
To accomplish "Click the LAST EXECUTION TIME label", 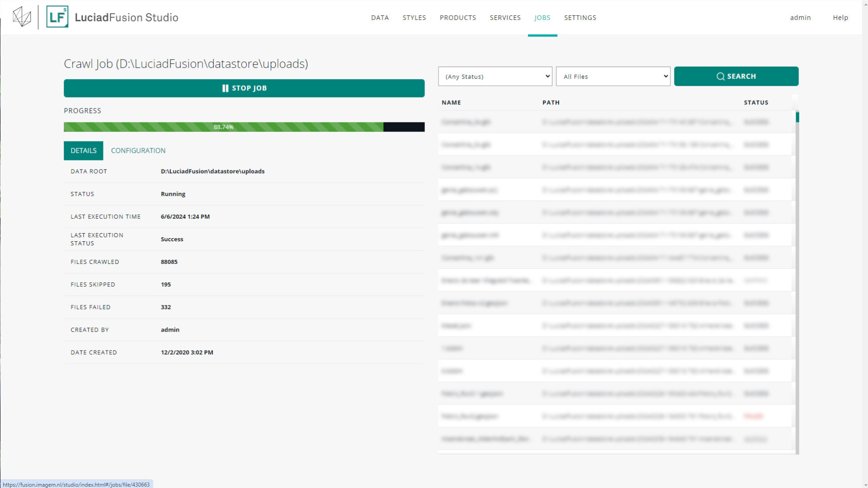I will pos(105,216).
